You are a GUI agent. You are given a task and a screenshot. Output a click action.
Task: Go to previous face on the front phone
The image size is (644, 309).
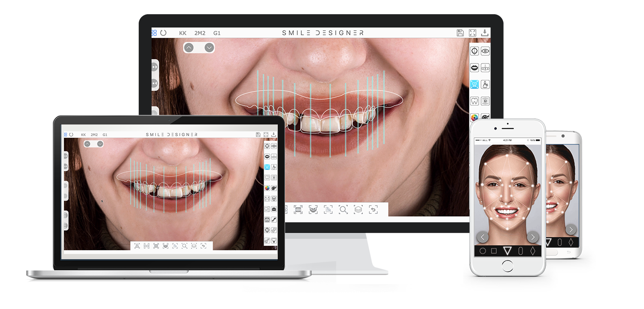click(x=483, y=237)
